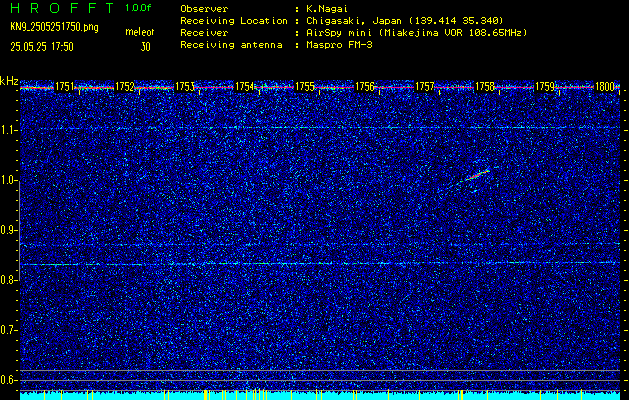Click the observer name K.Nagai
The height and width of the screenshot is (400, 629).
pyautogui.click(x=327, y=9)
